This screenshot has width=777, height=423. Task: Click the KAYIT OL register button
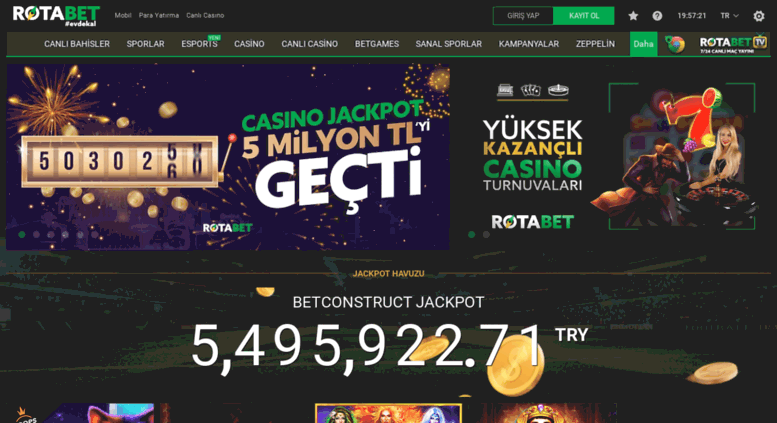(584, 16)
